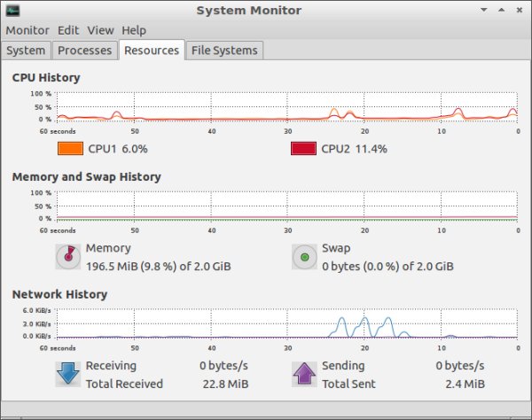Image resolution: width=532 pixels, height=420 pixels.
Task: Switch to the System tab
Action: tap(26, 51)
